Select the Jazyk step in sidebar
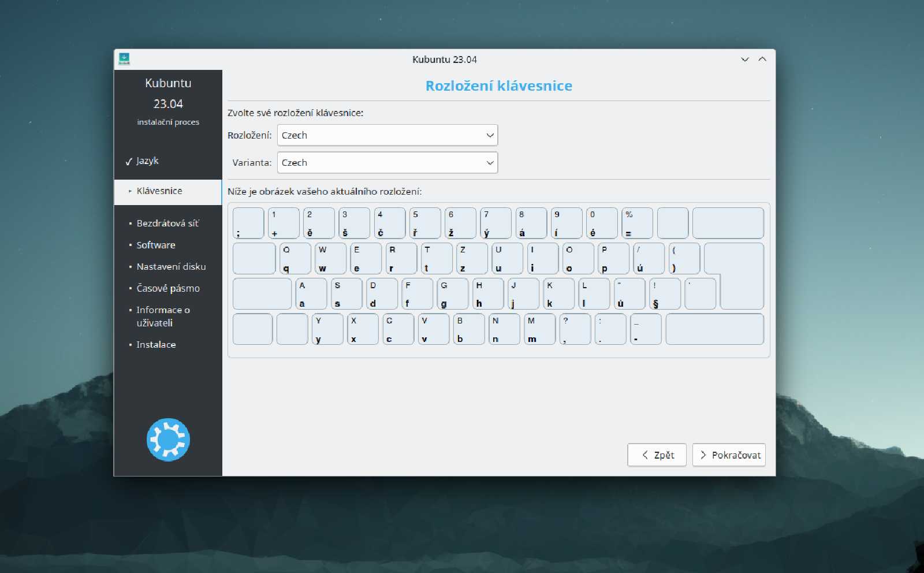Screen dimensions: 924x573 pyautogui.click(x=147, y=161)
